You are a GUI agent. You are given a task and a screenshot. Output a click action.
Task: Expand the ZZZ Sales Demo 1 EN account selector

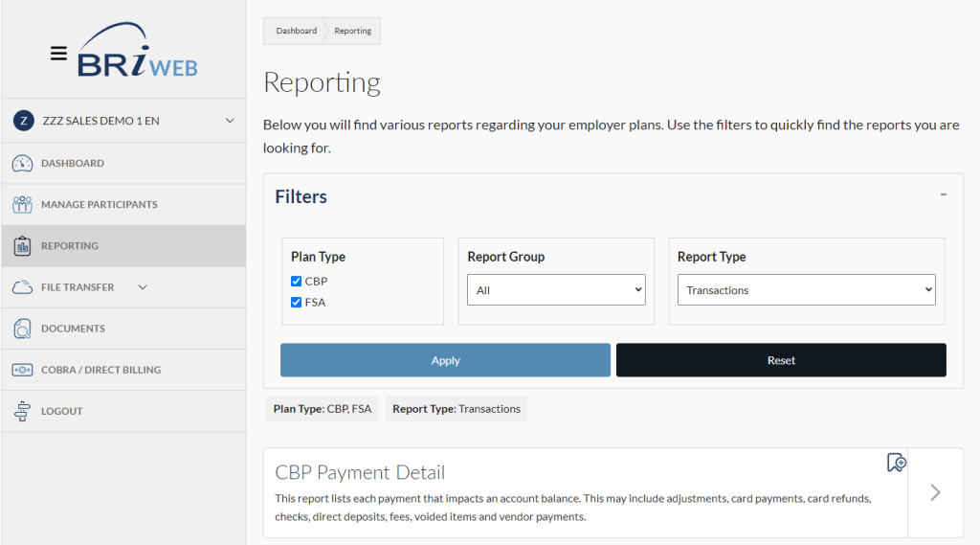pyautogui.click(x=230, y=121)
